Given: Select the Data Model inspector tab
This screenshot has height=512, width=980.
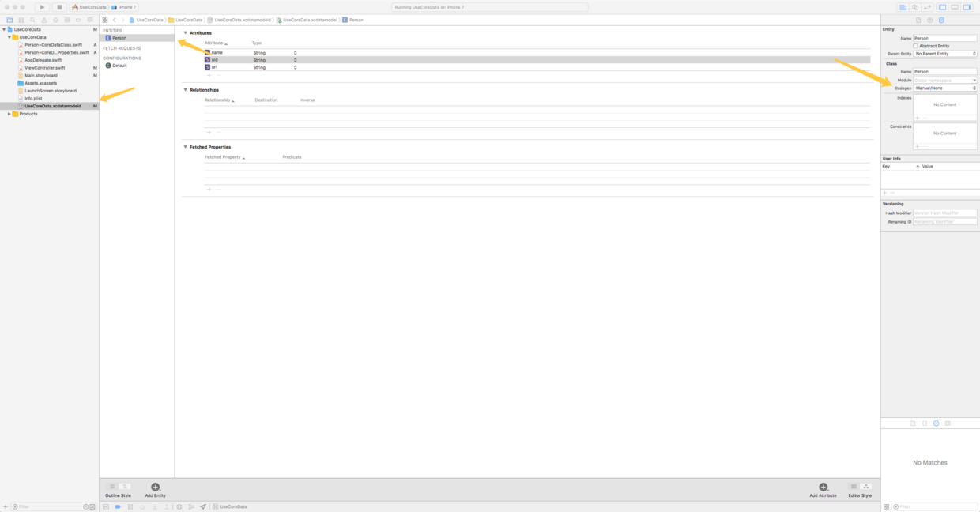Looking at the screenshot, I should point(941,20).
